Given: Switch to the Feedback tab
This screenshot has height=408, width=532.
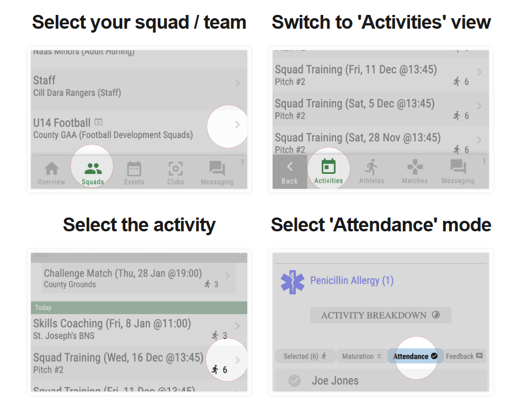Looking at the screenshot, I should pyautogui.click(x=464, y=356).
